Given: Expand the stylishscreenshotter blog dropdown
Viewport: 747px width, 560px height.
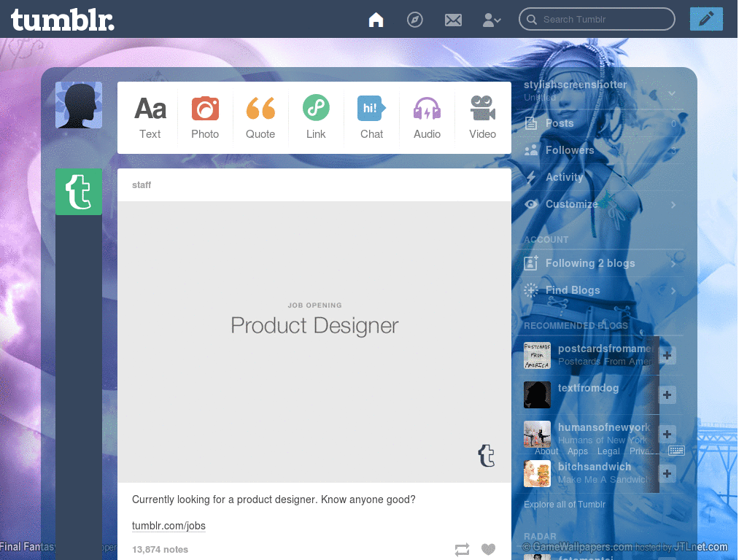Looking at the screenshot, I should (672, 93).
